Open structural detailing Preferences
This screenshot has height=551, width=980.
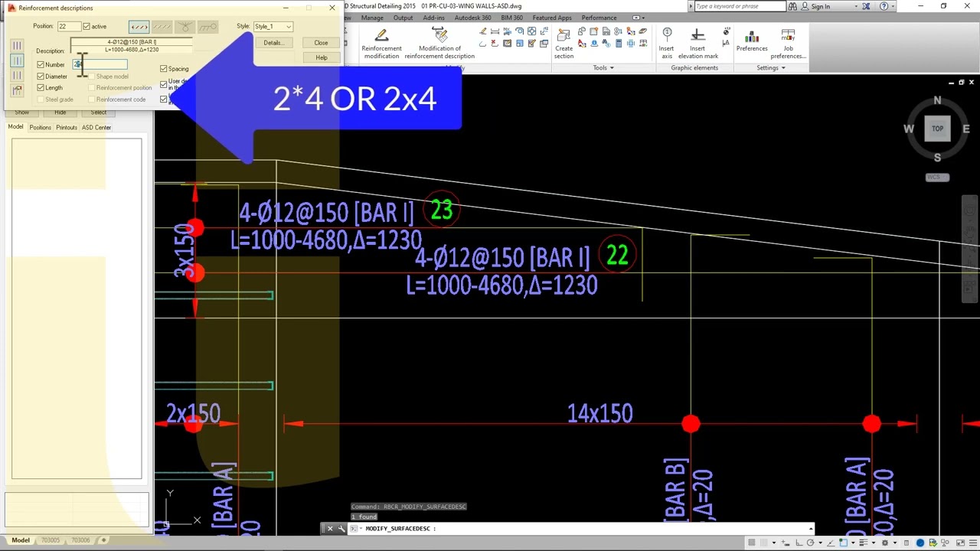click(752, 41)
